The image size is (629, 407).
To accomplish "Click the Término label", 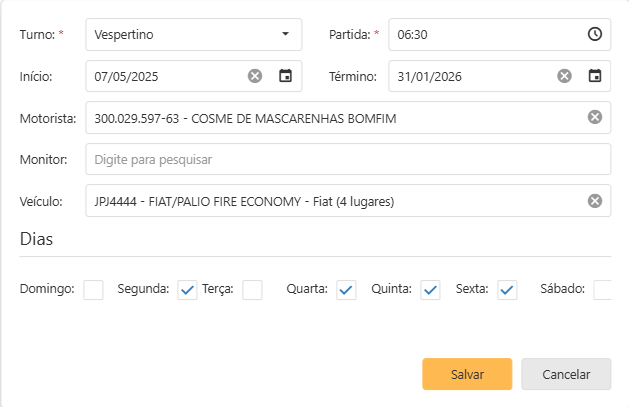I will pos(353,76).
